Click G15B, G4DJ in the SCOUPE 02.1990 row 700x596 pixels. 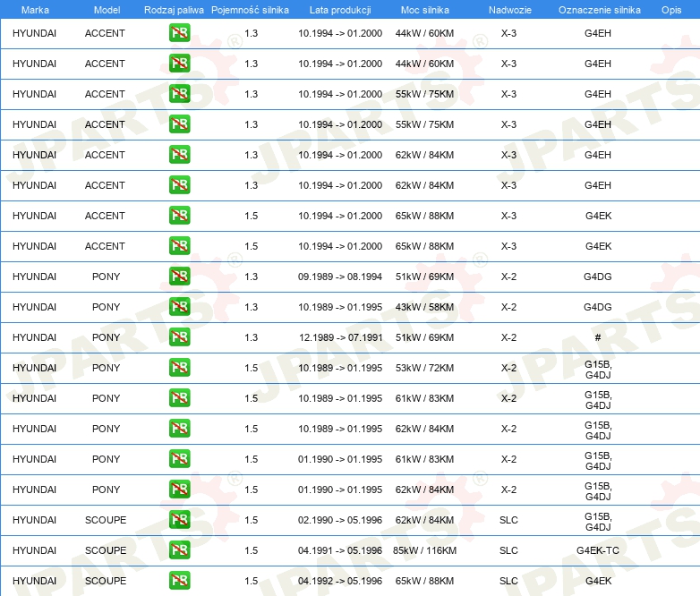pos(598,522)
